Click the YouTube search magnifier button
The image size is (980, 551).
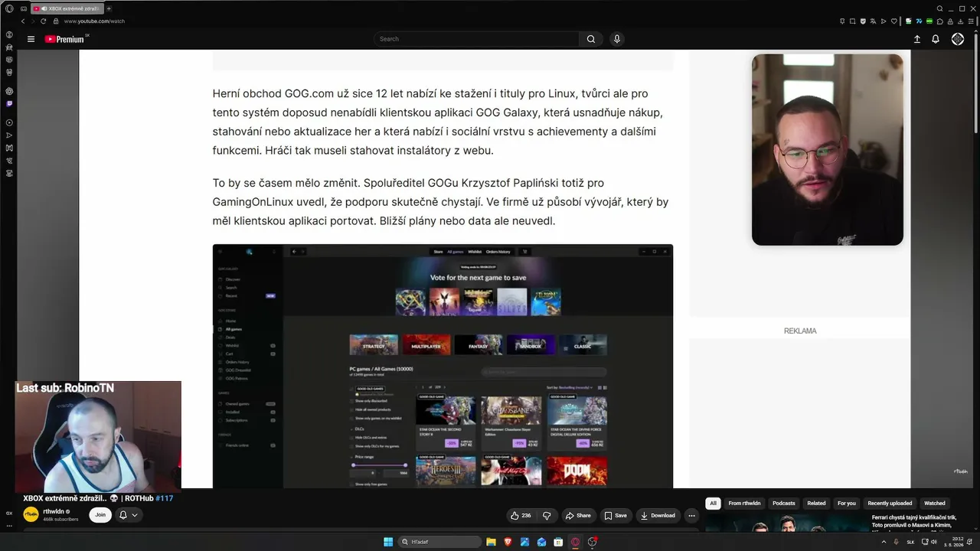coord(591,39)
